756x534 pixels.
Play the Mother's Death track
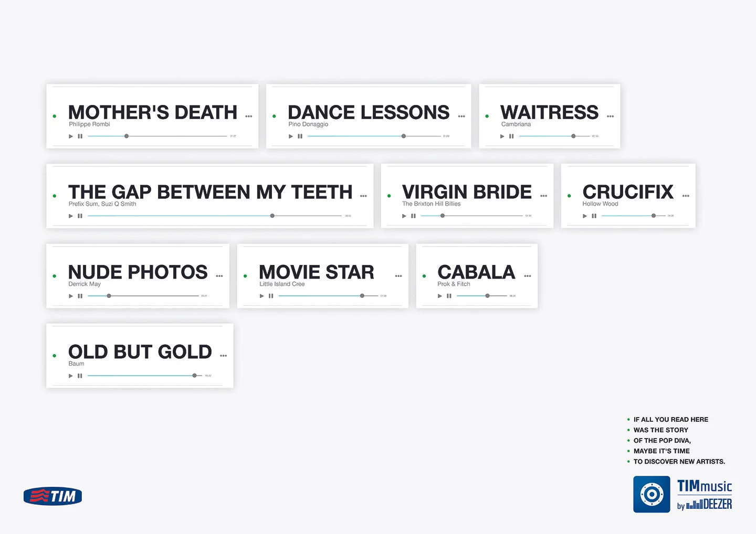[71, 136]
